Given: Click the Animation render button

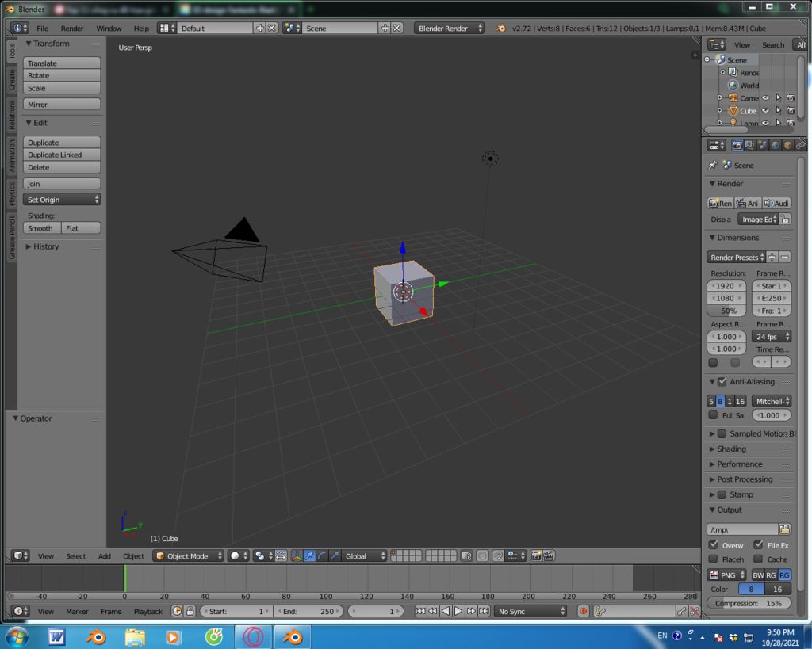Looking at the screenshot, I should click(x=748, y=204).
